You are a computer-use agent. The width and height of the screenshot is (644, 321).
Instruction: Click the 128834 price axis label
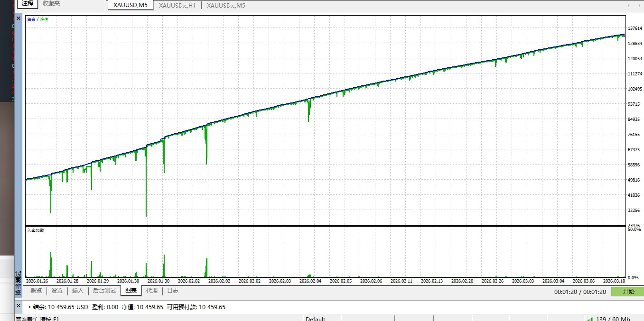635,44
